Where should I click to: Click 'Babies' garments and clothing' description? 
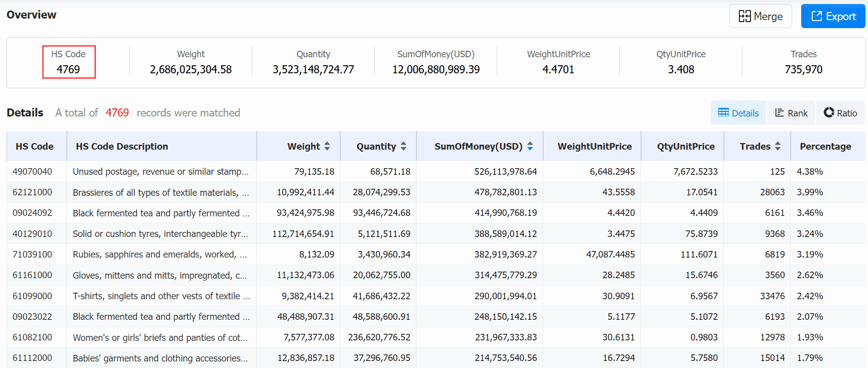coord(160,358)
